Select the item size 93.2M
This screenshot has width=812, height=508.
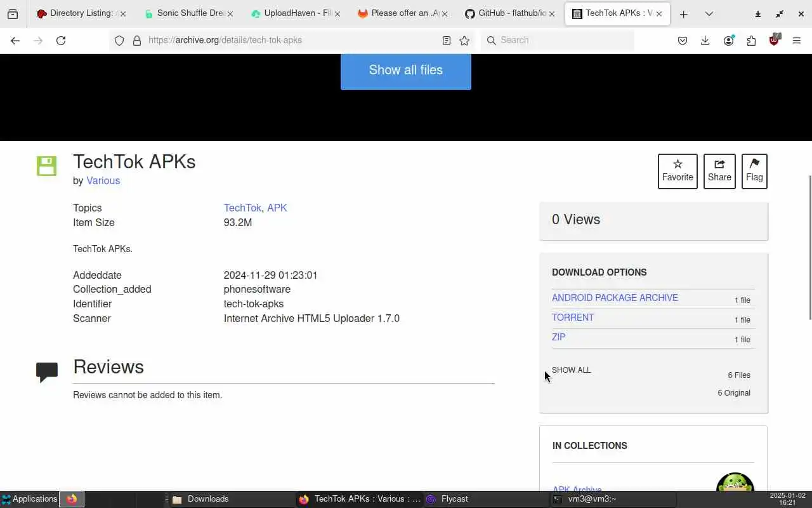[x=238, y=223]
